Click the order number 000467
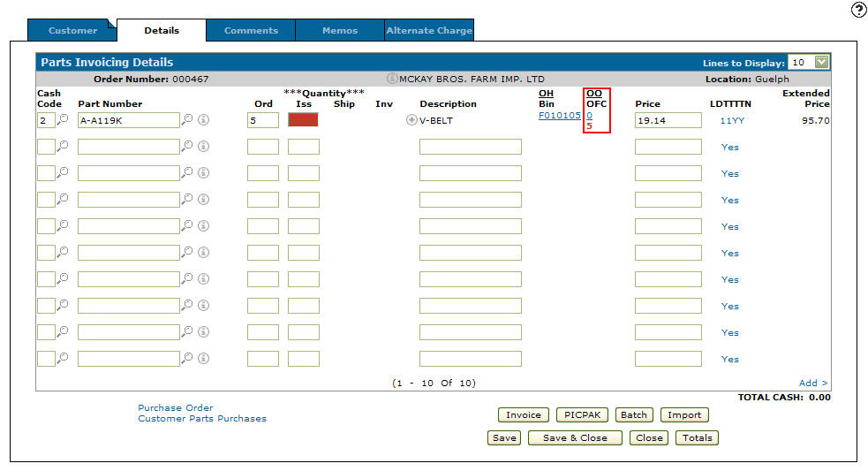 [x=191, y=79]
